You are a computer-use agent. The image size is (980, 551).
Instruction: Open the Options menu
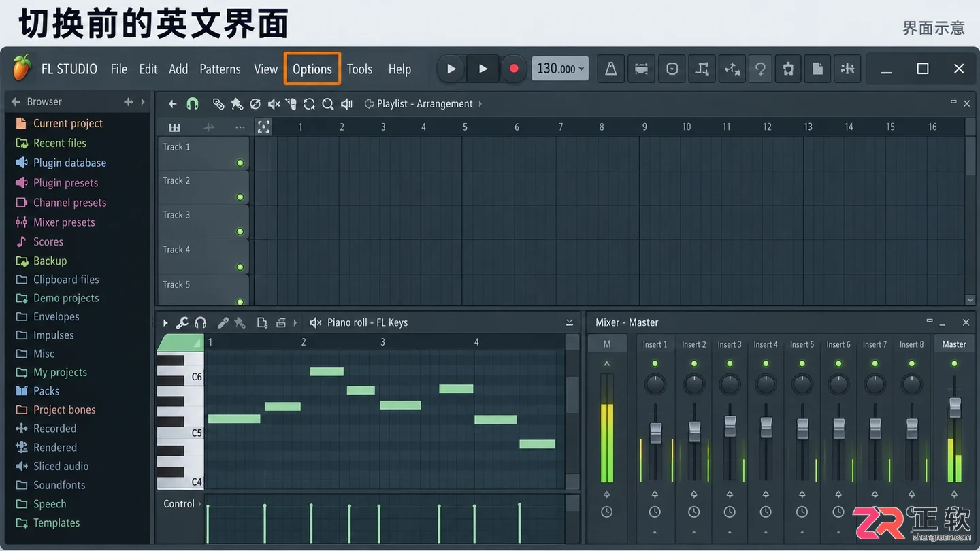(312, 69)
